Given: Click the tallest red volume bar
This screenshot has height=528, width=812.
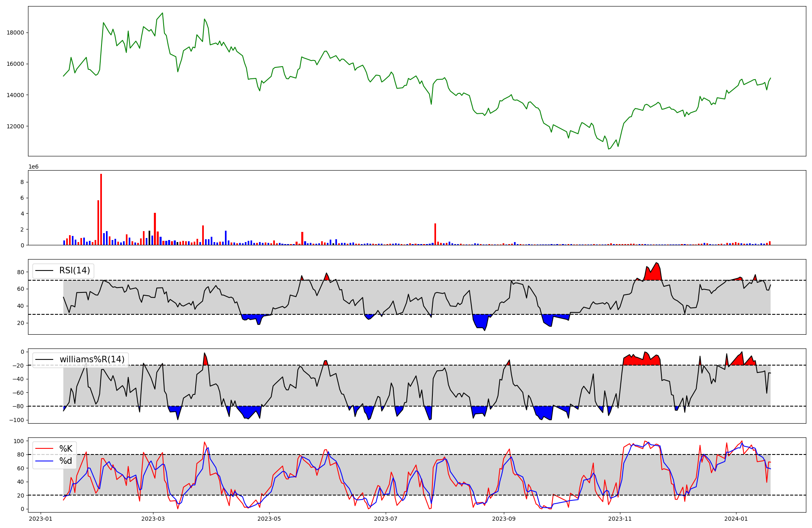Looking at the screenshot, I should click(x=101, y=209).
